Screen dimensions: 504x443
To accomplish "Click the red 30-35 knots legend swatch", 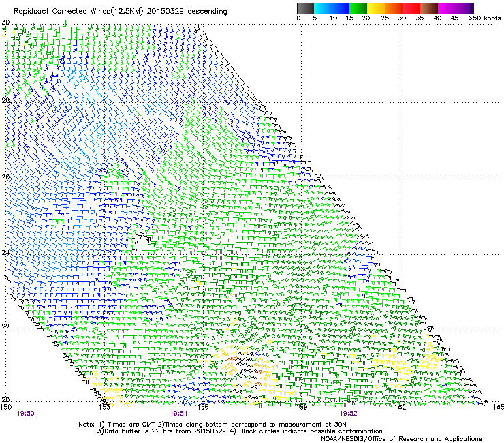I will click(411, 8).
